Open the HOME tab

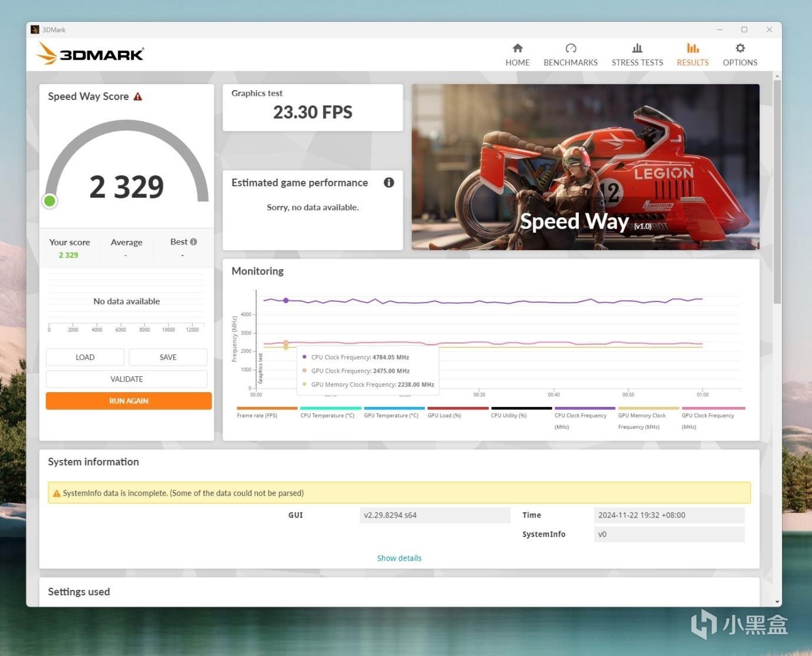517,55
